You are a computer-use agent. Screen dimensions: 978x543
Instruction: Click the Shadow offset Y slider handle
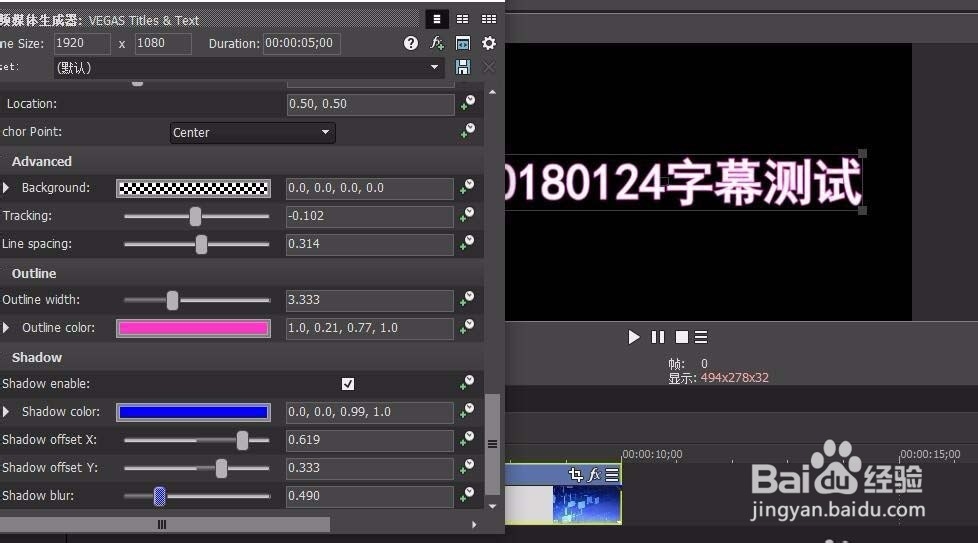click(221, 469)
